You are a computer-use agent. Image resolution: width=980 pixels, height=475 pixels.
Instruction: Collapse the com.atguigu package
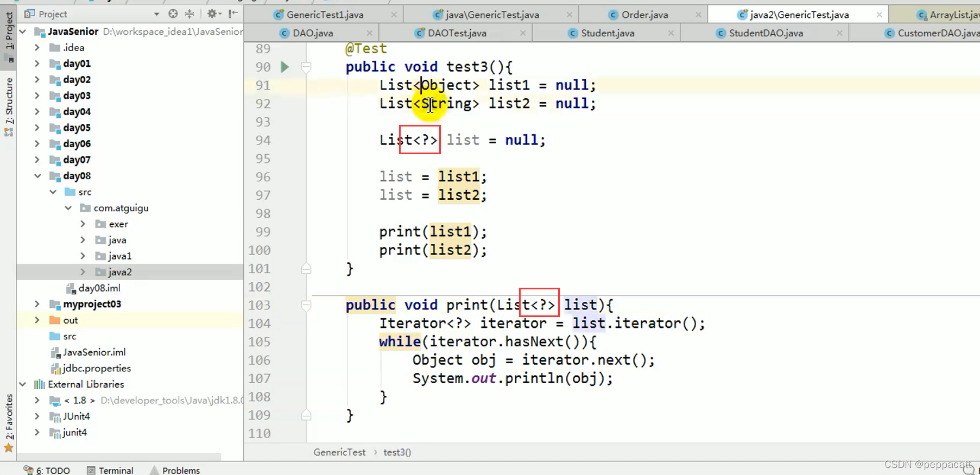click(x=68, y=208)
